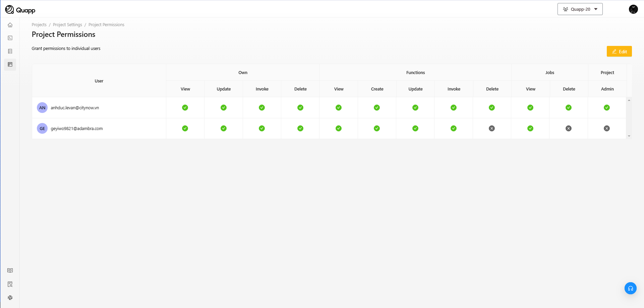Click geyiwo9821 Functions Delete denied icon

(492, 128)
